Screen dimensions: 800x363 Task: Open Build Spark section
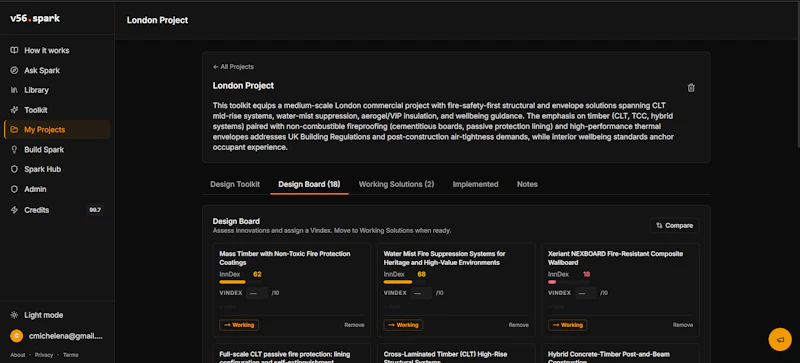[57, 150]
